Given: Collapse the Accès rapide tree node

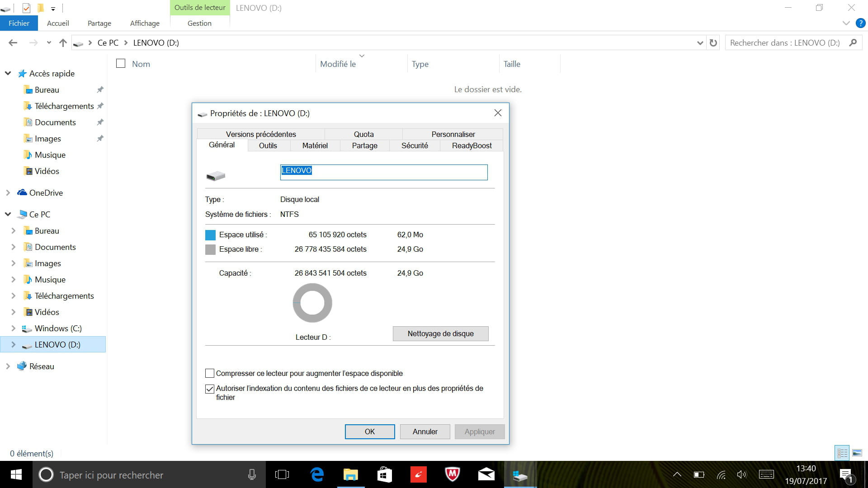Looking at the screenshot, I should [8, 73].
